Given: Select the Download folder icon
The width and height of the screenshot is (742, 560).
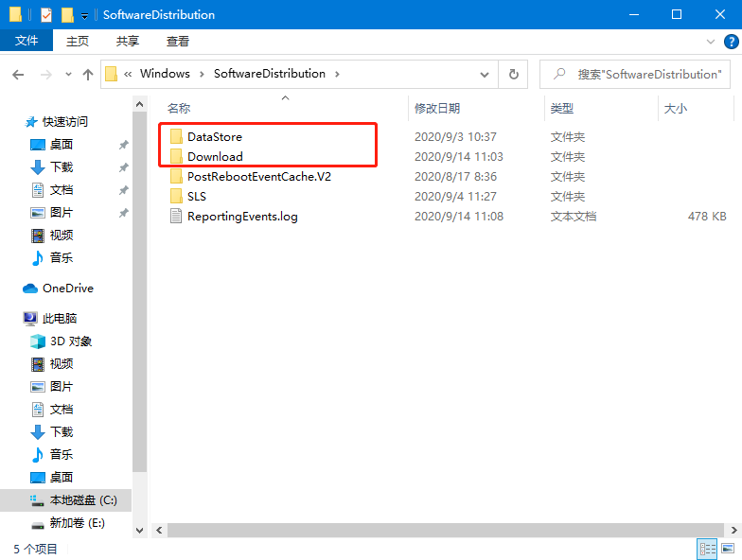Looking at the screenshot, I should (x=176, y=157).
